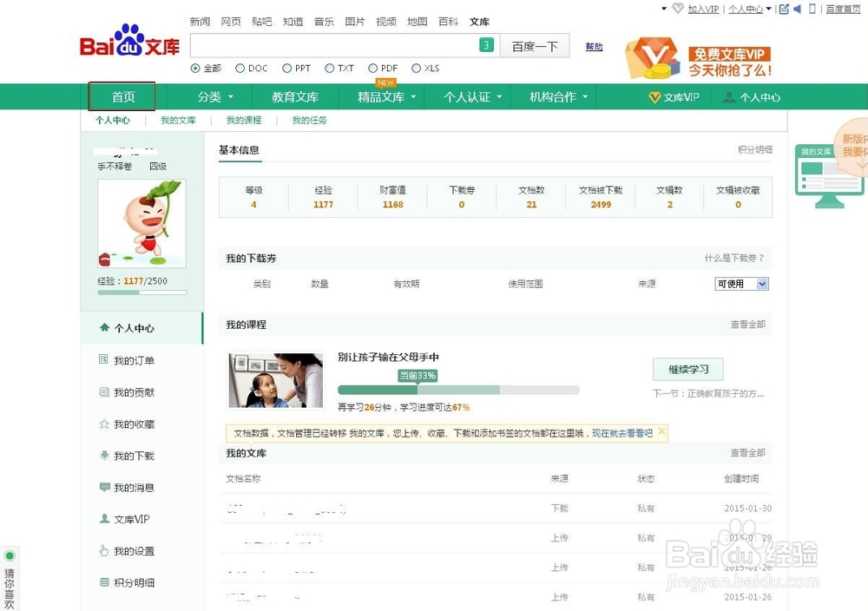Click the 百度一下 search button
The height and width of the screenshot is (611, 868).
[535, 45]
